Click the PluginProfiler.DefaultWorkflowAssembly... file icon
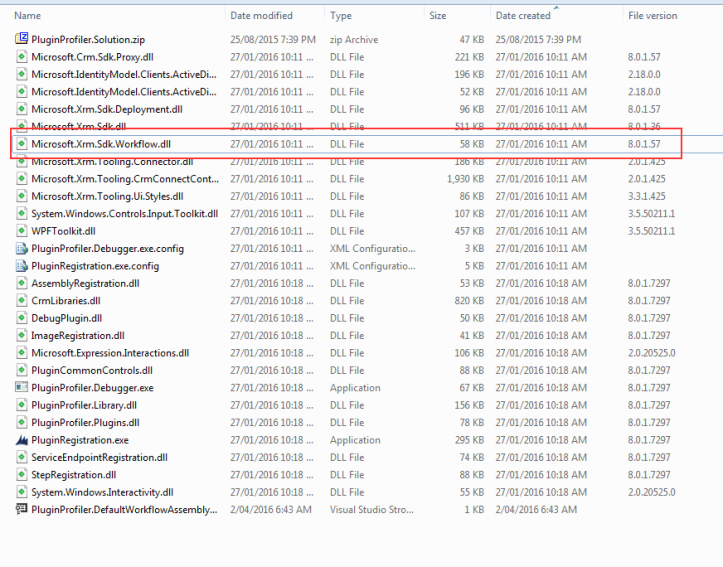This screenshot has width=723, height=567. [22, 509]
